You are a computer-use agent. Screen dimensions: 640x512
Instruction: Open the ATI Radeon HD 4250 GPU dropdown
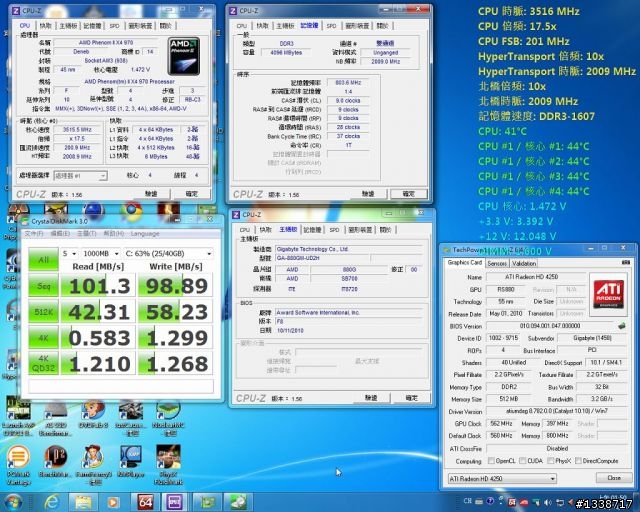click(502, 478)
